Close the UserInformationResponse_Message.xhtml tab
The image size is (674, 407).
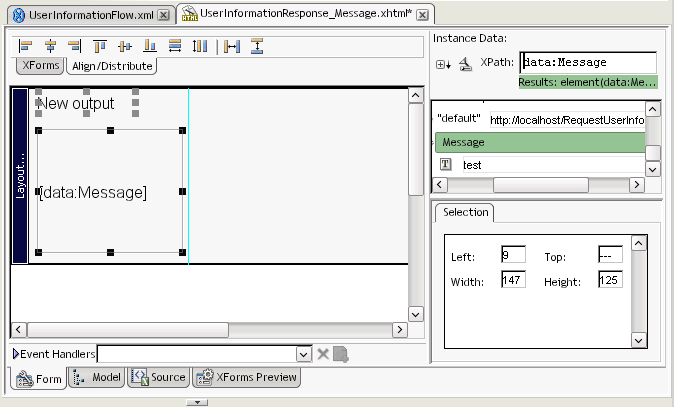point(423,15)
